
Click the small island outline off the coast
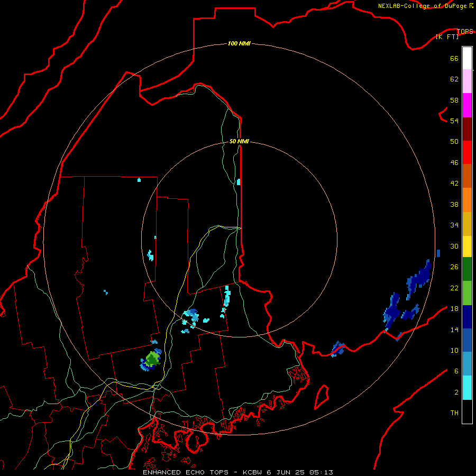point(322,397)
